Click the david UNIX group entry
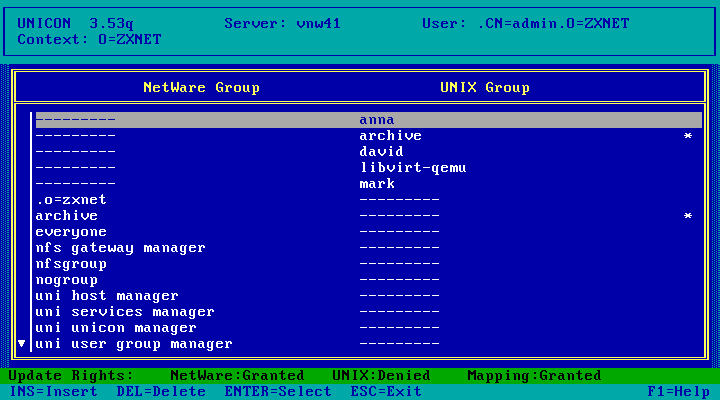This screenshot has width=720, height=400. (381, 152)
